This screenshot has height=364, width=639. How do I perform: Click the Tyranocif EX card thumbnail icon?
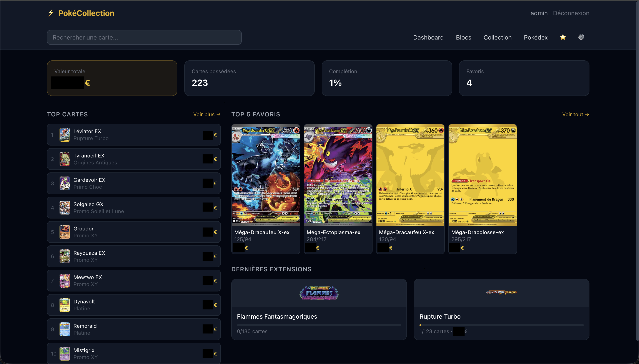point(65,159)
